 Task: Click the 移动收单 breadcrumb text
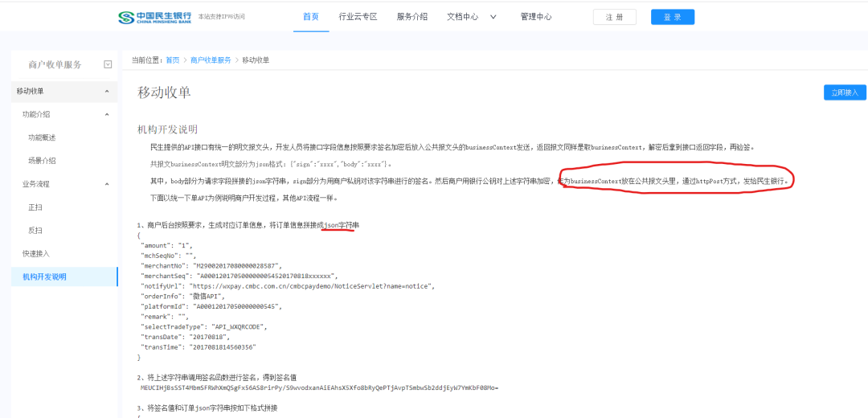[256, 60]
